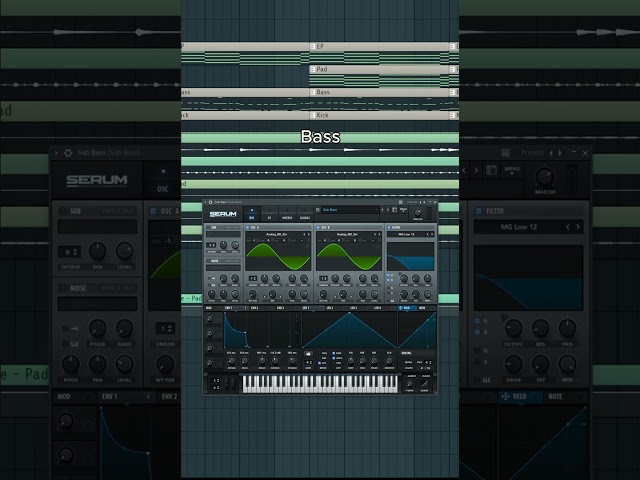
Task: Open the Sub Bass preset name dropdown
Action: pyautogui.click(x=350, y=210)
